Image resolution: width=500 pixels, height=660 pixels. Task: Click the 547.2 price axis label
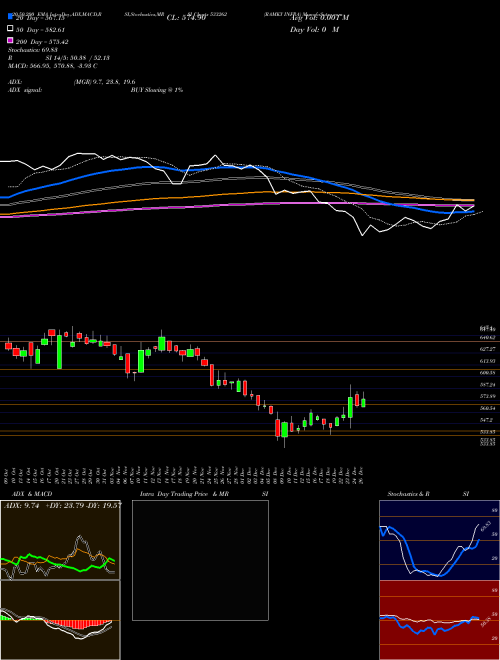tap(487, 420)
